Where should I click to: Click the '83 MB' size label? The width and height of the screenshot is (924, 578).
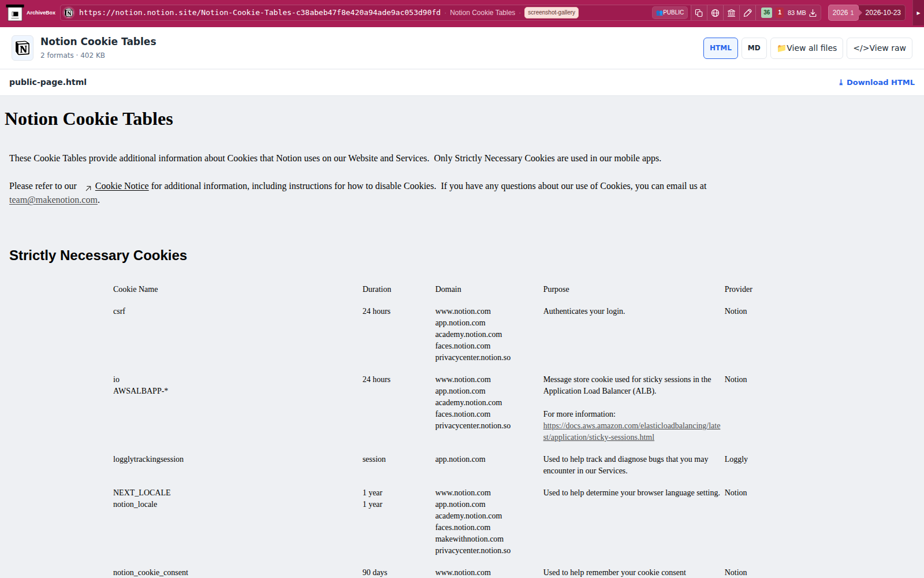[x=796, y=13]
